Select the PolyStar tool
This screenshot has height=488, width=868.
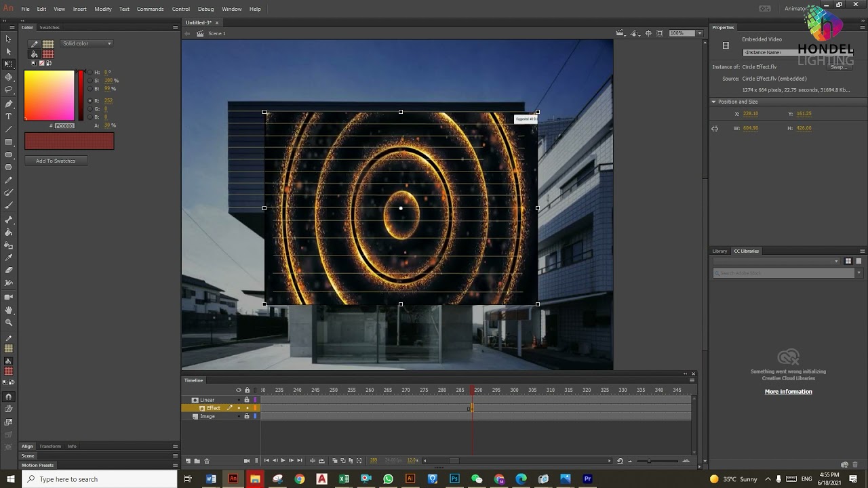point(9,167)
